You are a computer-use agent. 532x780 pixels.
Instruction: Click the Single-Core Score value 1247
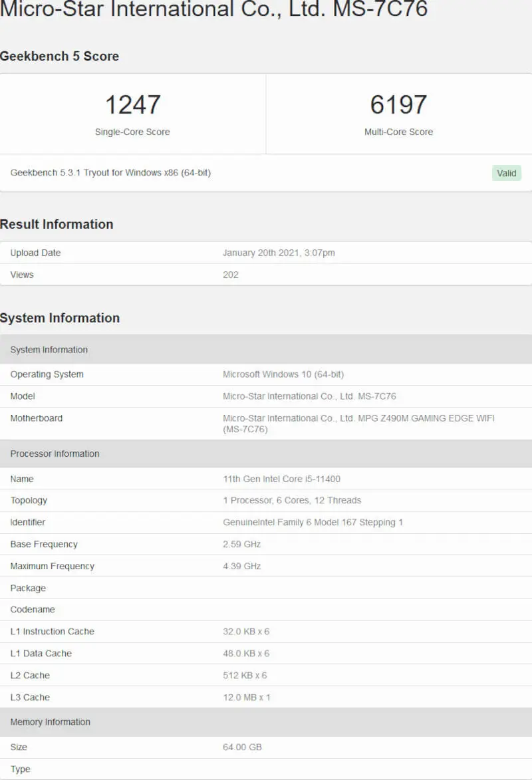tap(132, 104)
